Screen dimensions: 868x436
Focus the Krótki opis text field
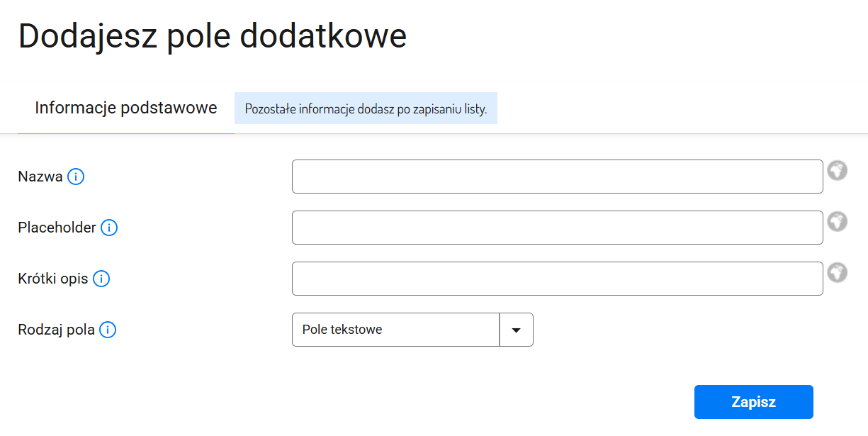[557, 279]
